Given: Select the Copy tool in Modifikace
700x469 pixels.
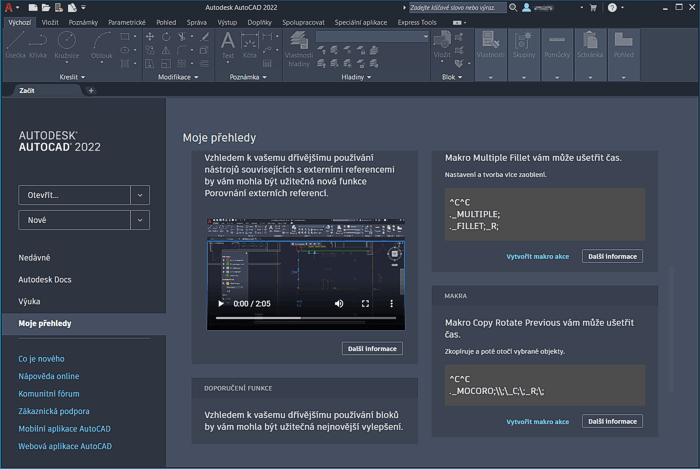Looking at the screenshot, I should (150, 50).
